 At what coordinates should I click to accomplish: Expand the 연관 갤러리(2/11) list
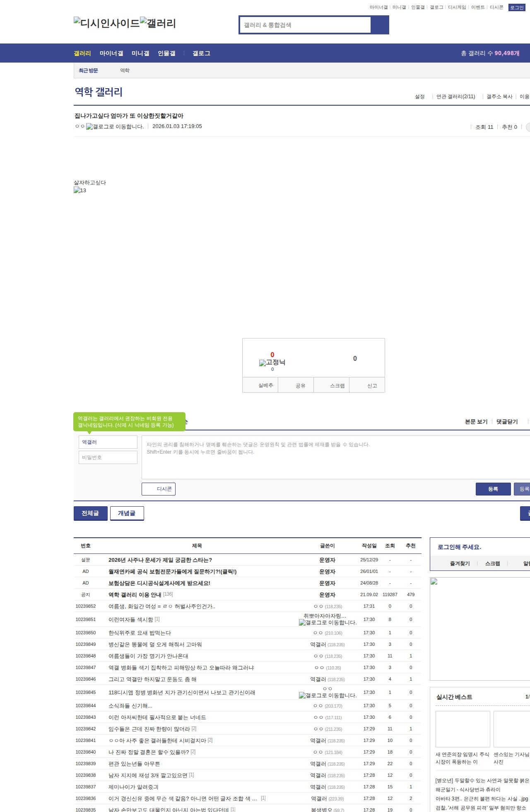point(455,97)
